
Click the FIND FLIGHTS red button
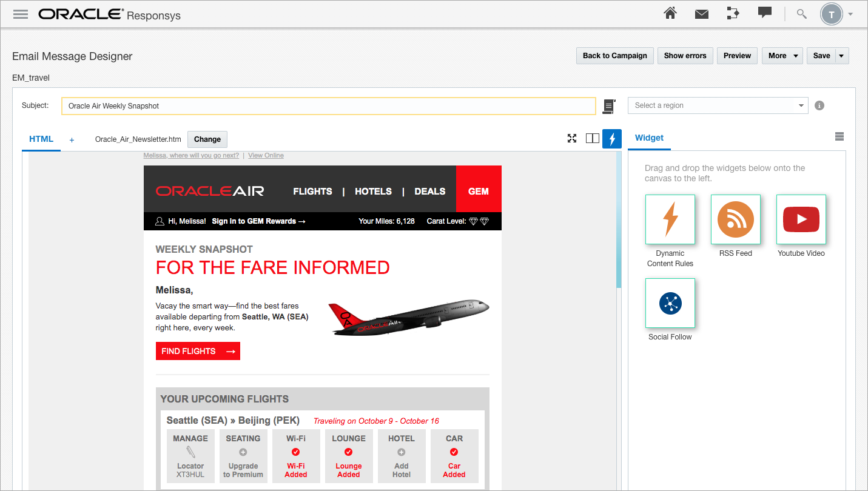198,351
